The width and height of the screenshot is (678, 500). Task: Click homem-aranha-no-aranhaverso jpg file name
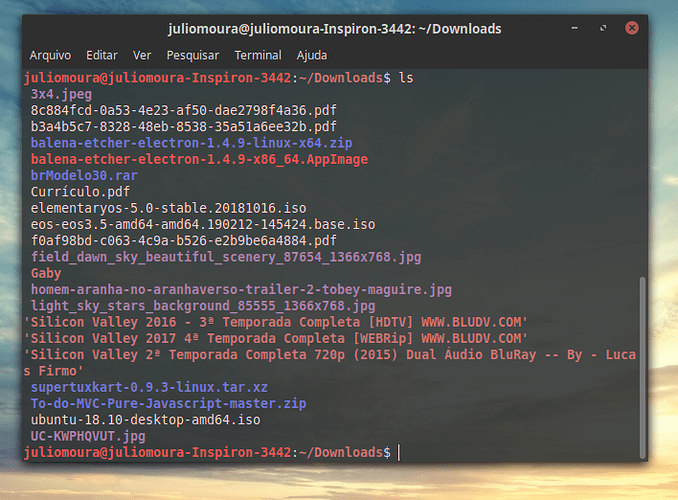241,289
